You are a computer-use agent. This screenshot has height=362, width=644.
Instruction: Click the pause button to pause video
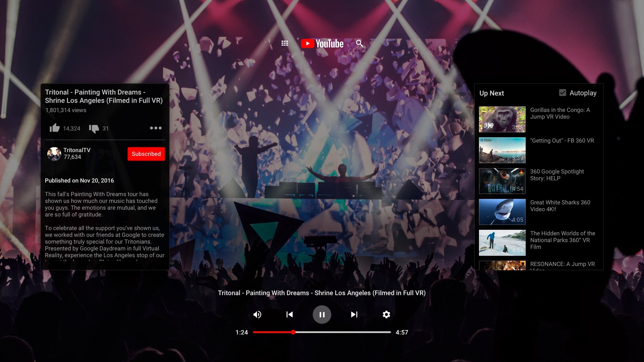(322, 314)
